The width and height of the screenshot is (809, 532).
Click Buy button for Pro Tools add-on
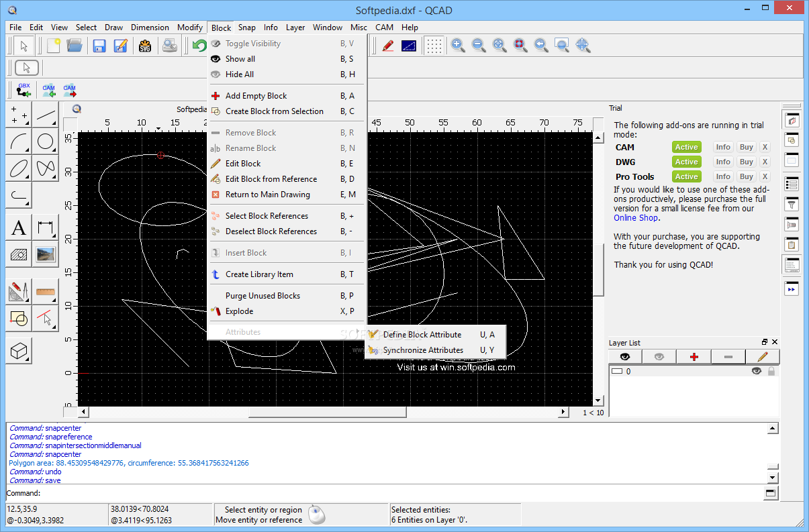(x=747, y=176)
